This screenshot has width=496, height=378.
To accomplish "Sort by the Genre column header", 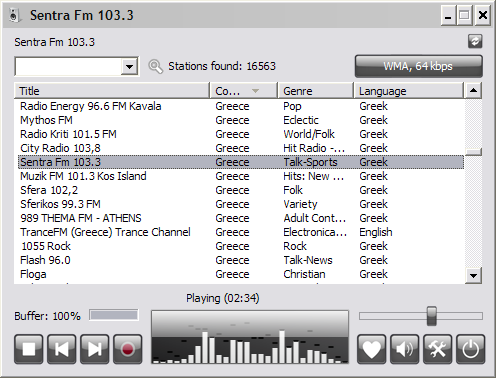I will tap(315, 91).
